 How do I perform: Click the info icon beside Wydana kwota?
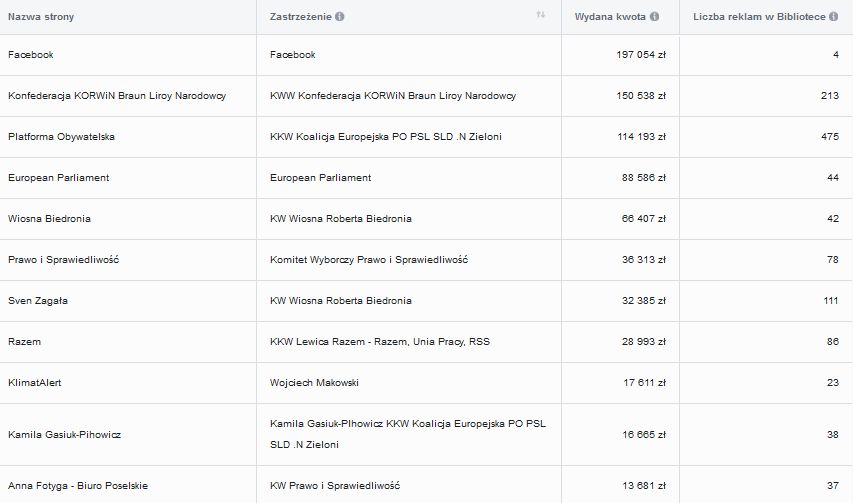(x=654, y=17)
